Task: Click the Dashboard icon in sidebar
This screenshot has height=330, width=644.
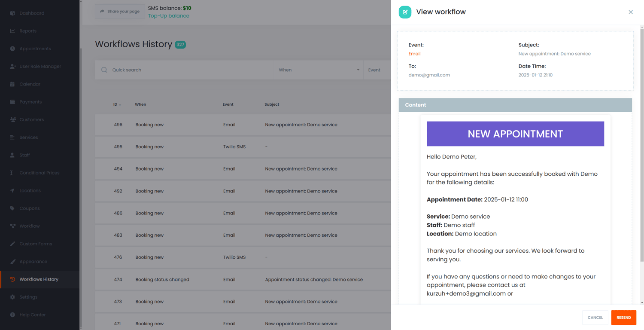Action: click(12, 13)
